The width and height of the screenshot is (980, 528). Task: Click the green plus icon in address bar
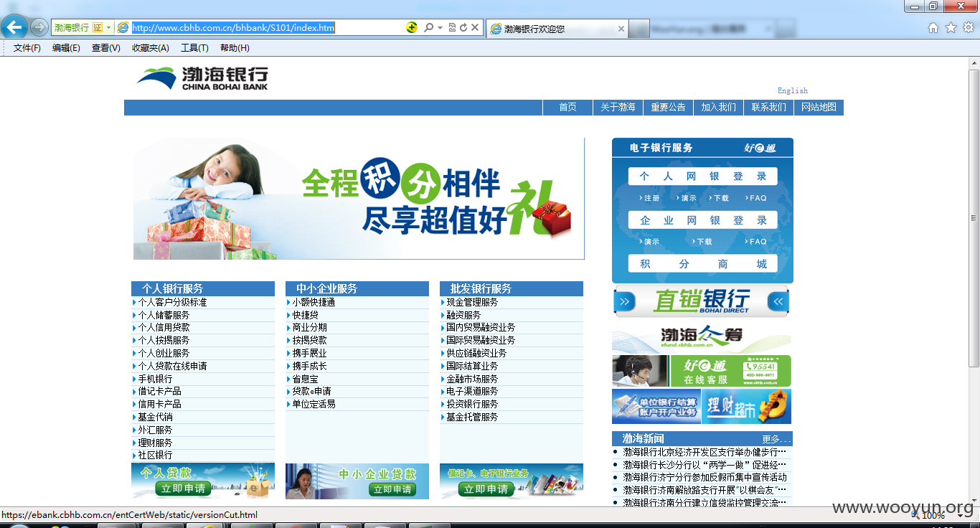tap(411, 27)
